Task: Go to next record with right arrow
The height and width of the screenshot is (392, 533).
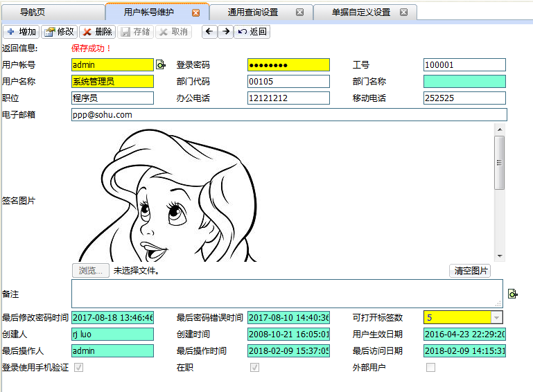Action: tap(225, 32)
